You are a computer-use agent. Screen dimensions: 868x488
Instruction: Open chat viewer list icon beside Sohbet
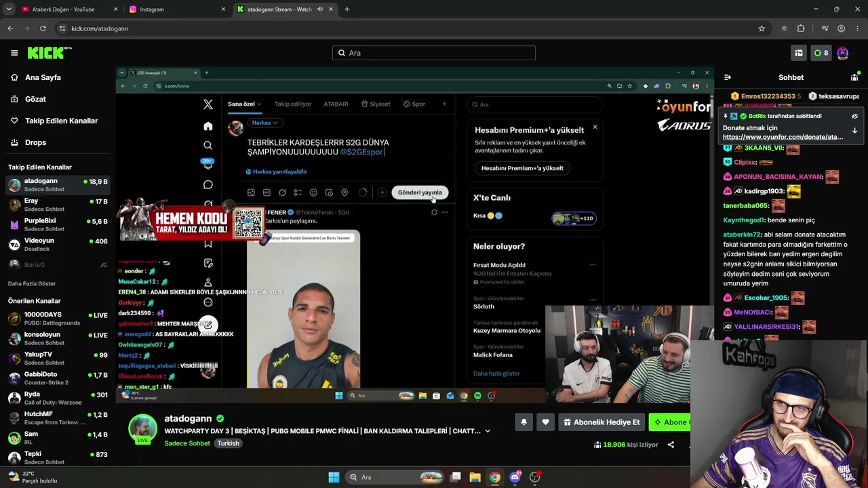tap(854, 78)
